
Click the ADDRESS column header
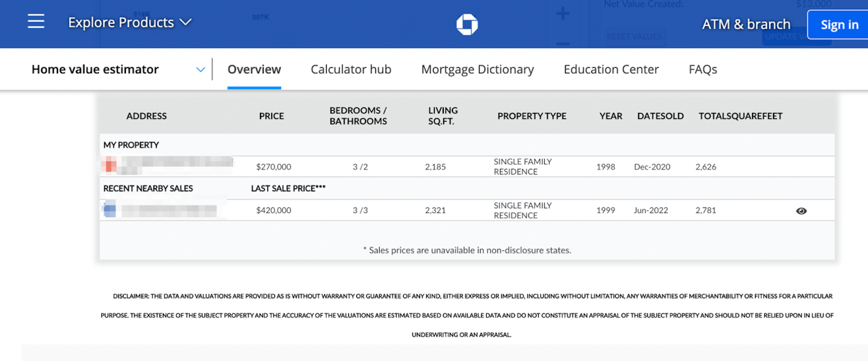[x=146, y=116]
